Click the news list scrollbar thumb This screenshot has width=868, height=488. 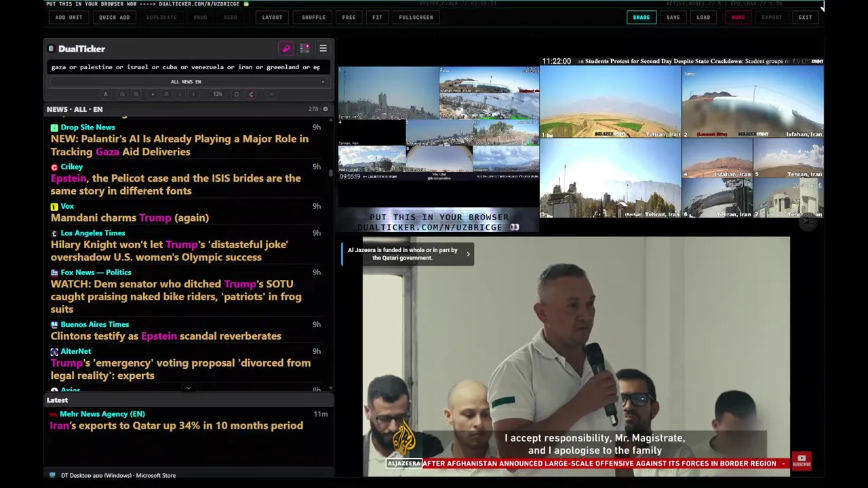[x=331, y=172]
